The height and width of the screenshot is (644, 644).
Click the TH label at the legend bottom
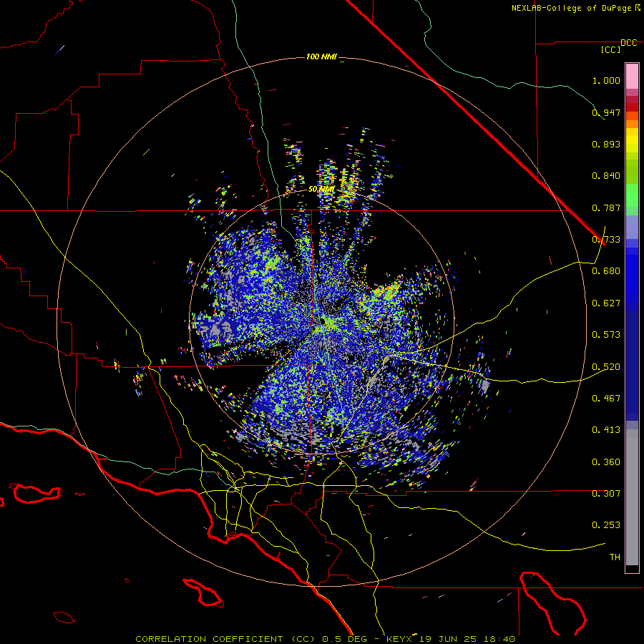point(615,557)
